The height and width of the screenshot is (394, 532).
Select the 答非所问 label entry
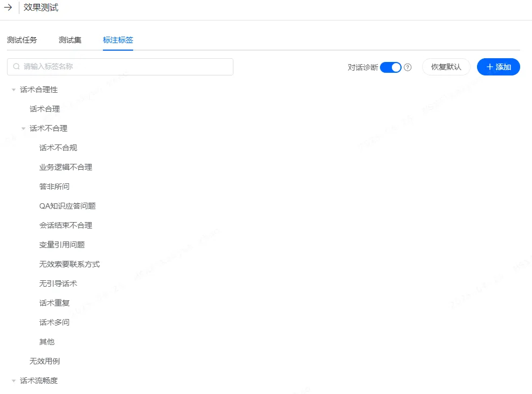(x=54, y=186)
